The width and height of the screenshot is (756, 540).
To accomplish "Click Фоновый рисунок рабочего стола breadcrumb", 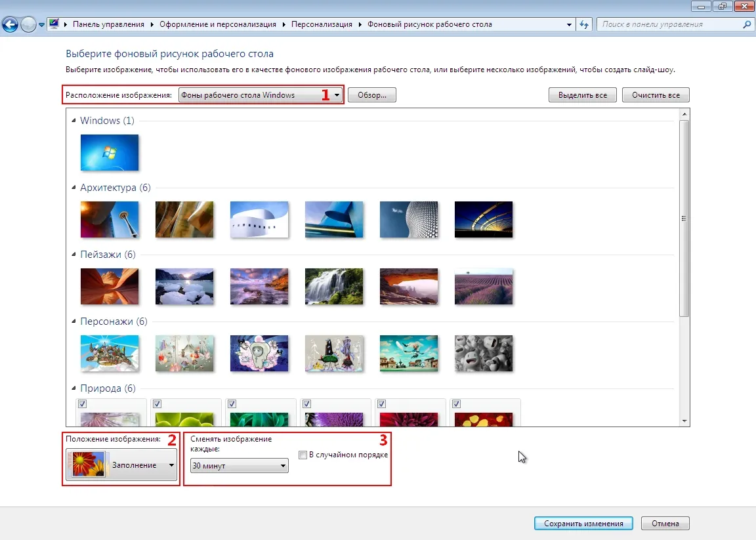I will [x=430, y=24].
